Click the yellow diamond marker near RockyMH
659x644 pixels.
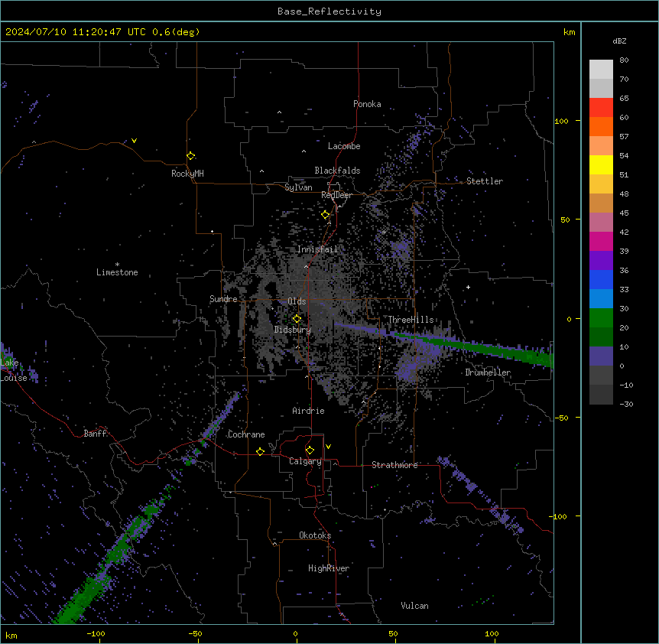[190, 156]
